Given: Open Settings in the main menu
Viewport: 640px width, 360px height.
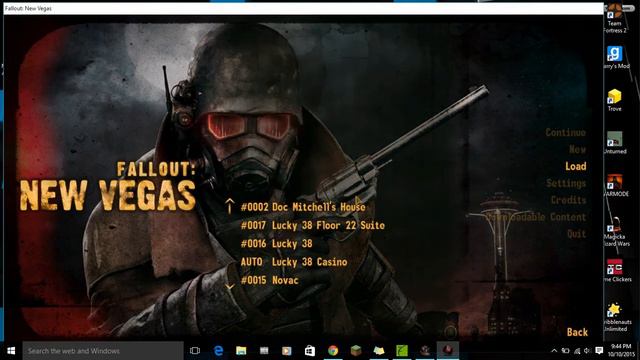Looking at the screenshot, I should click(566, 183).
